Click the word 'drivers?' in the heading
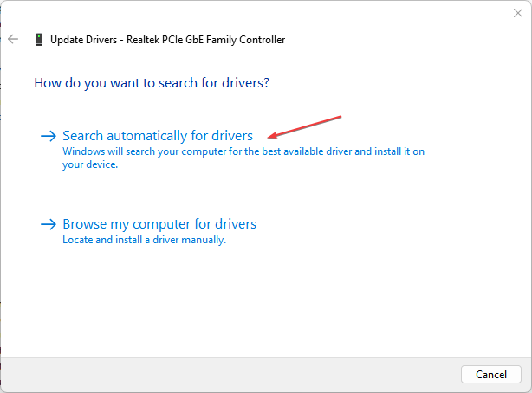This screenshot has height=393, width=532. 245,84
